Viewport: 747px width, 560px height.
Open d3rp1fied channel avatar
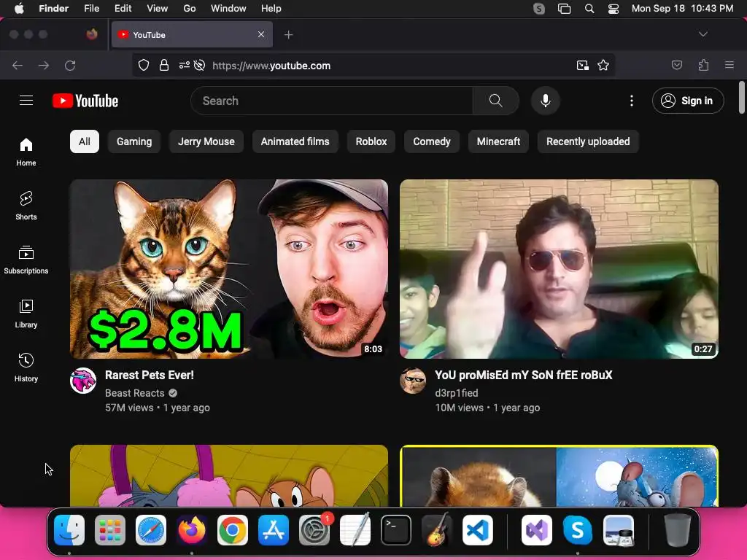click(x=413, y=381)
